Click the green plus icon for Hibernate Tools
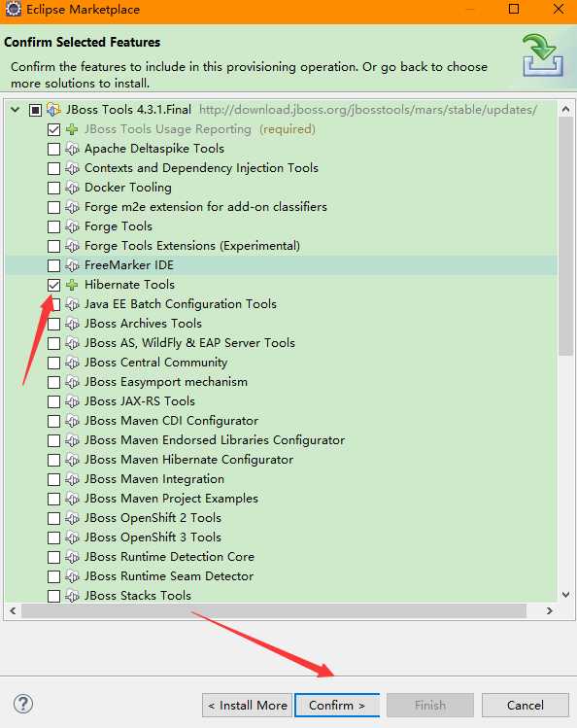The height and width of the screenshot is (728, 577). coord(72,285)
